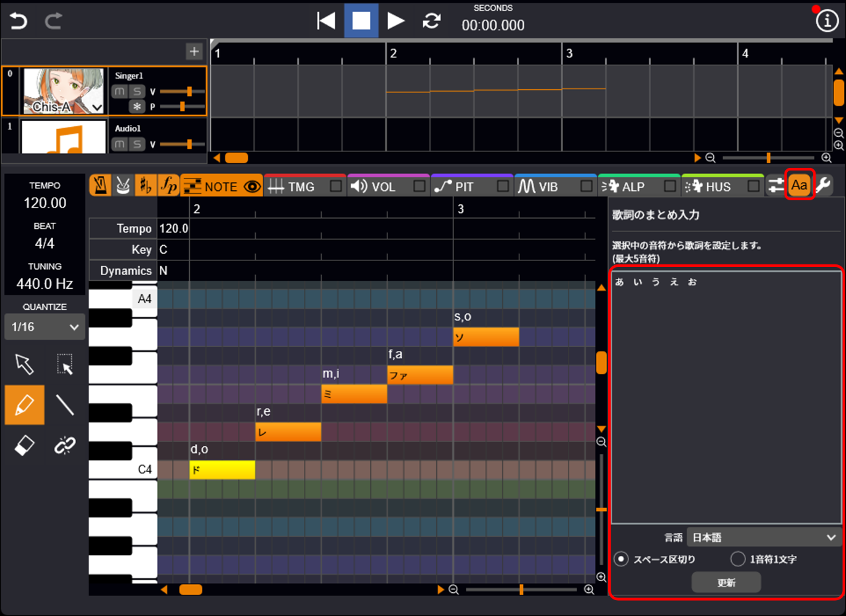Enable the PIT parameter checkbox
Viewport: 846px width, 616px height.
[x=503, y=187]
